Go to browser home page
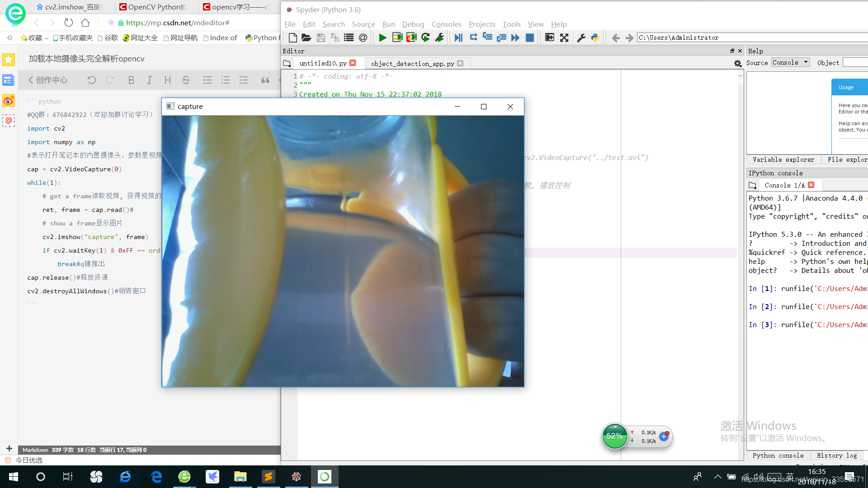The image size is (868, 488). coord(85,23)
